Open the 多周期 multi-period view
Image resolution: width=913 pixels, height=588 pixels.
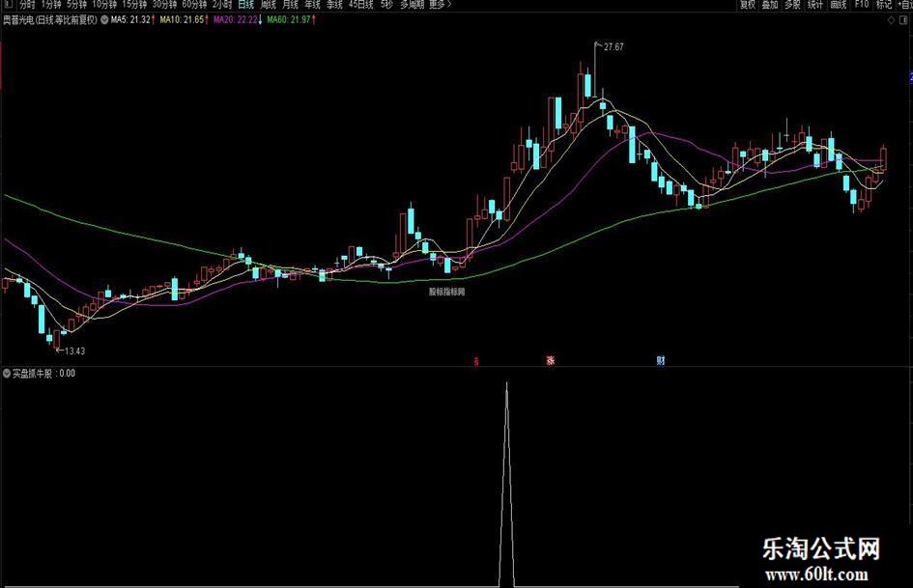coord(412,5)
